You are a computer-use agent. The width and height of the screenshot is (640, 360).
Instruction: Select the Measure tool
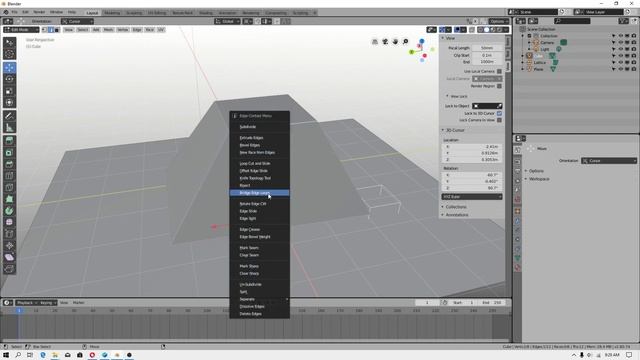(9, 128)
